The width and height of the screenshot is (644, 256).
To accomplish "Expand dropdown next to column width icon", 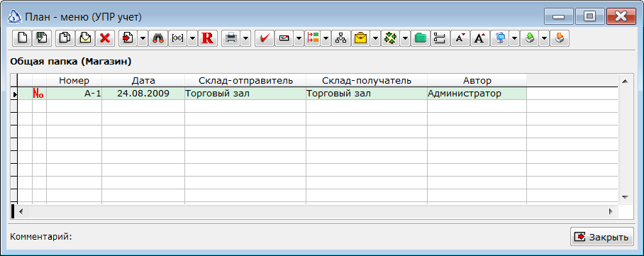I will click(x=193, y=38).
